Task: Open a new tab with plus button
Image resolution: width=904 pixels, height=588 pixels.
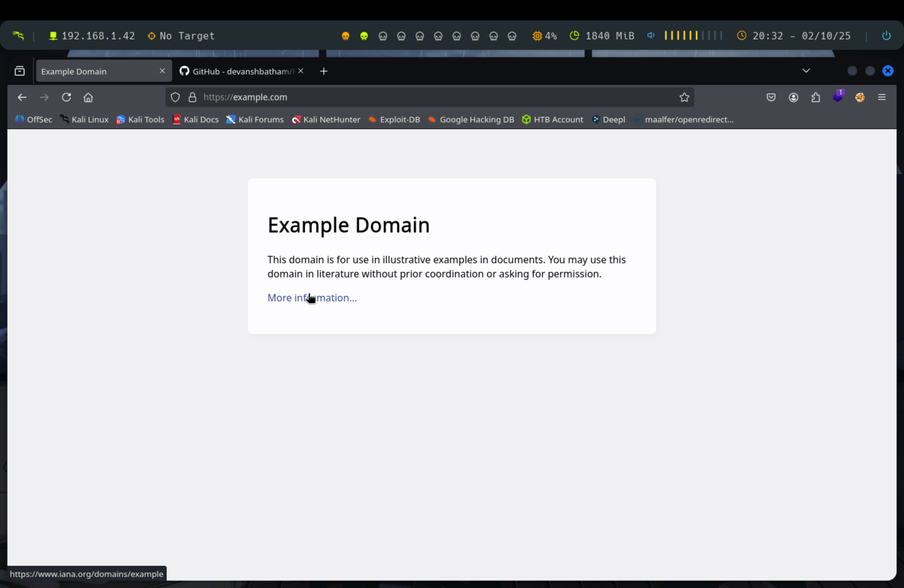Action: [323, 71]
